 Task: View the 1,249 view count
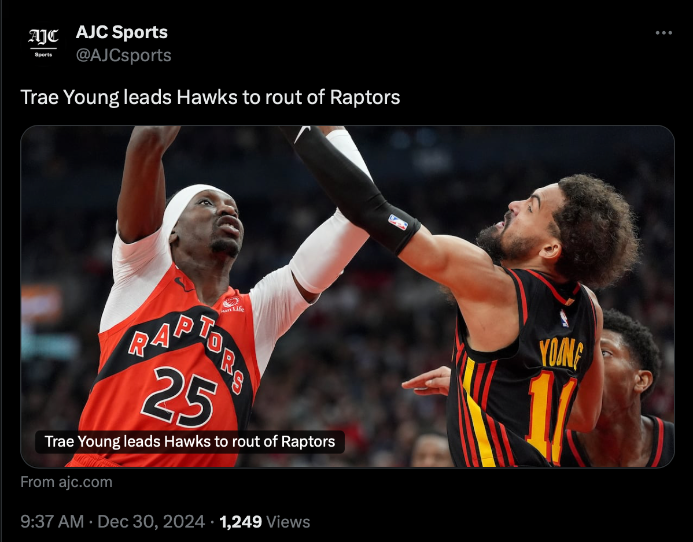click(x=240, y=522)
